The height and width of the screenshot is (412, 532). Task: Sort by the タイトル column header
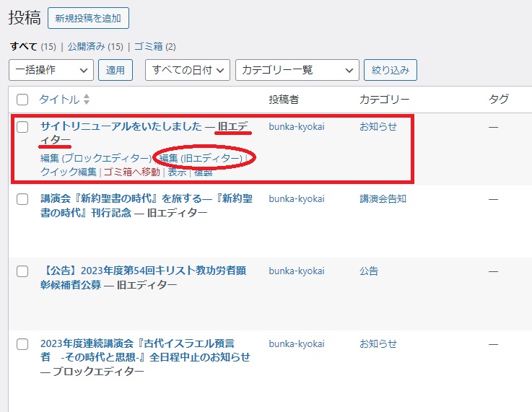point(59,100)
